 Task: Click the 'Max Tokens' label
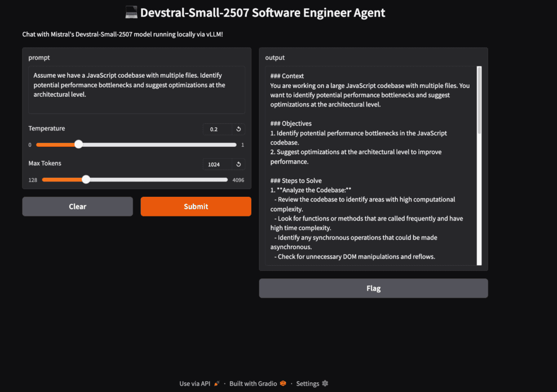pos(45,163)
